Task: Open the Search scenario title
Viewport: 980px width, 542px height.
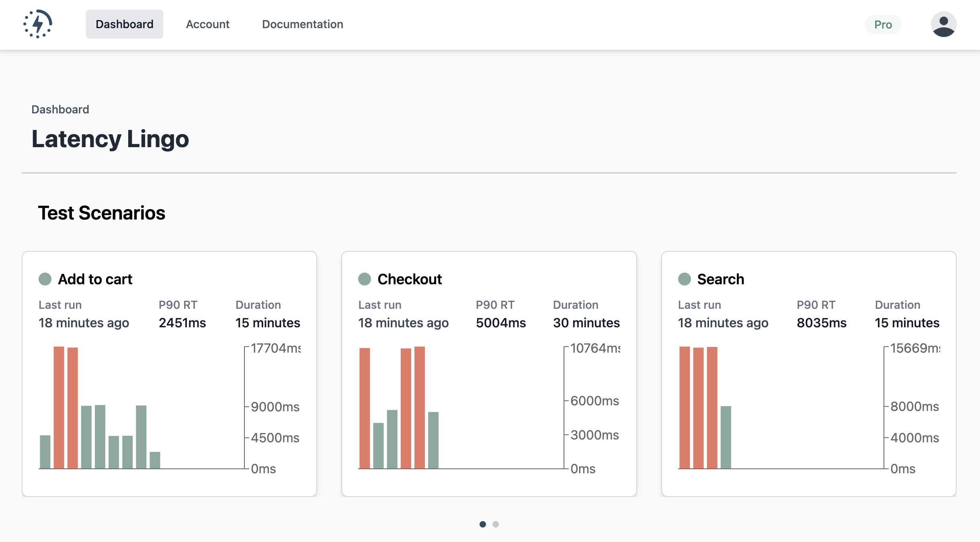Action: point(721,279)
